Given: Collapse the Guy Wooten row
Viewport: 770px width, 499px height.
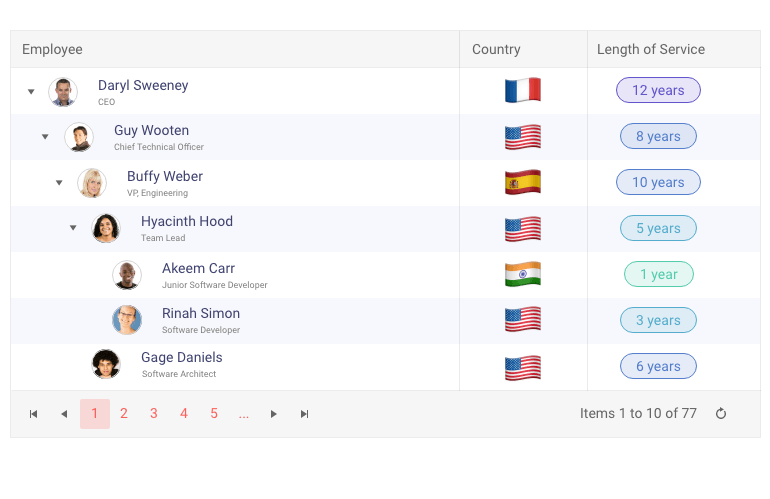Looking at the screenshot, I should tap(45, 137).
